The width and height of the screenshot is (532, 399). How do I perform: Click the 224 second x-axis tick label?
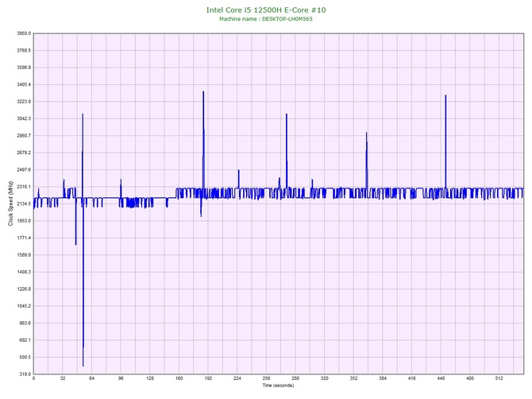[237, 378]
